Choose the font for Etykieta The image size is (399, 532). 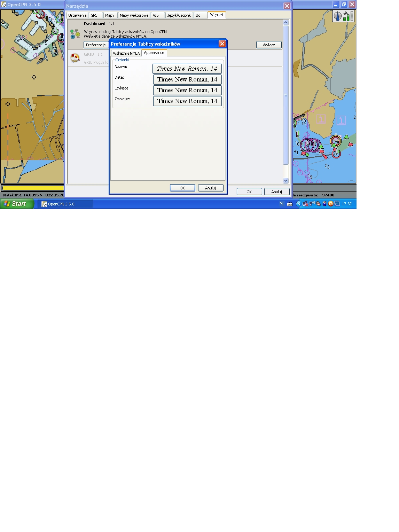tap(187, 90)
